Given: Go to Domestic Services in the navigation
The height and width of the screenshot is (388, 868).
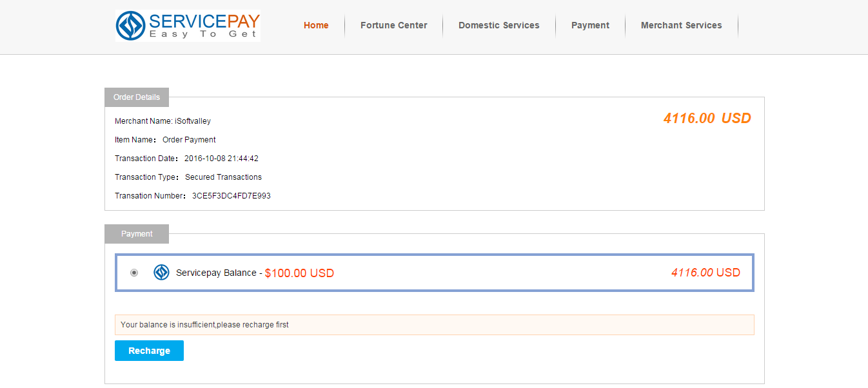Looking at the screenshot, I should click(x=499, y=26).
